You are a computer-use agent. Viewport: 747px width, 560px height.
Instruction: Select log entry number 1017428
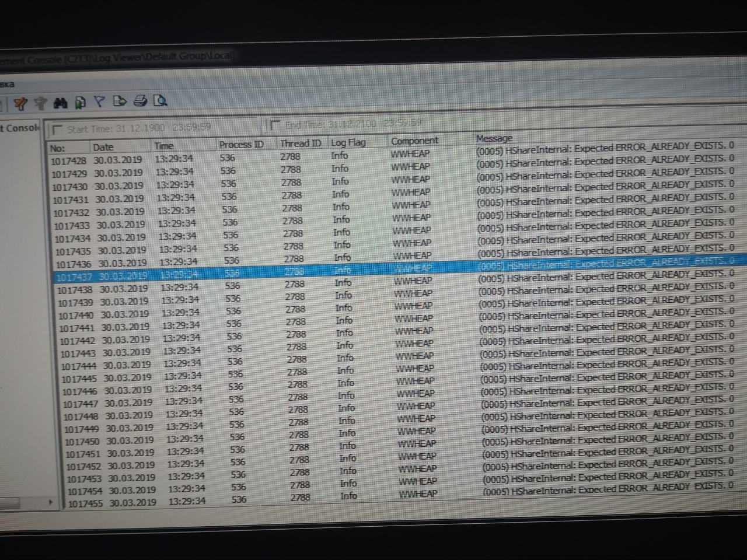68,161
